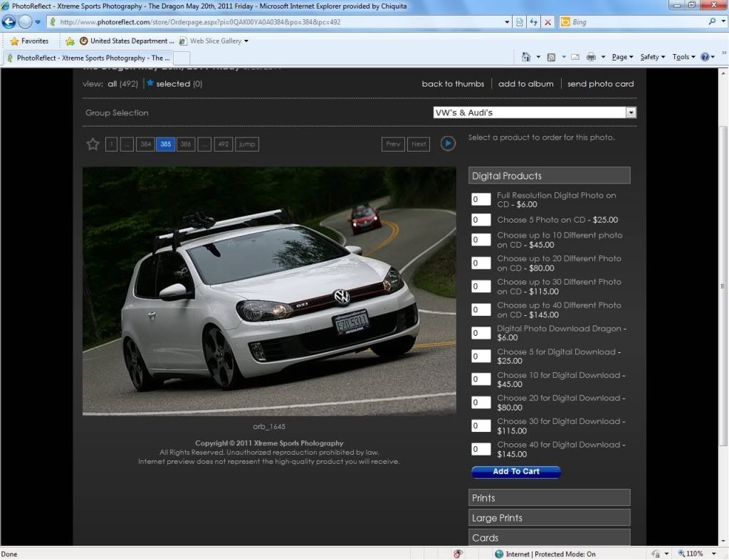Click the popup blocker status bar icon
Screen dimensions: 729x560
click(x=458, y=554)
